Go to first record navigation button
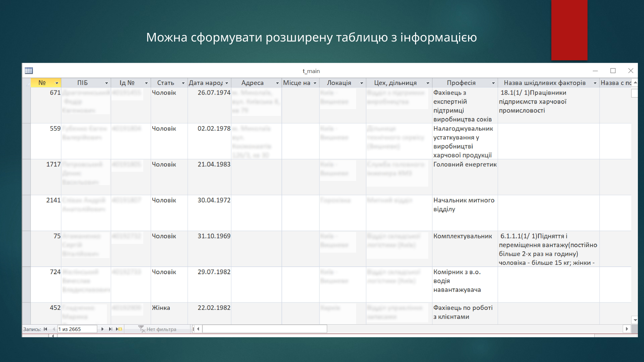644x362 pixels. 45,329
